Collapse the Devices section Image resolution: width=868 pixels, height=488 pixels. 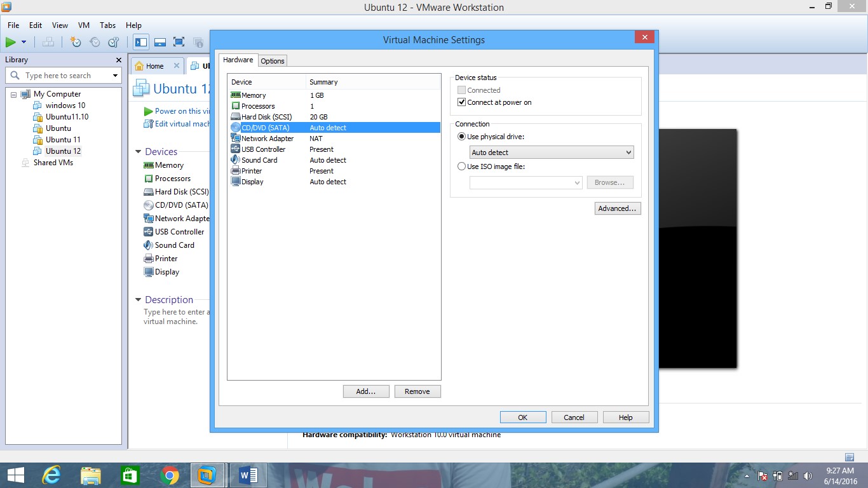(137, 151)
